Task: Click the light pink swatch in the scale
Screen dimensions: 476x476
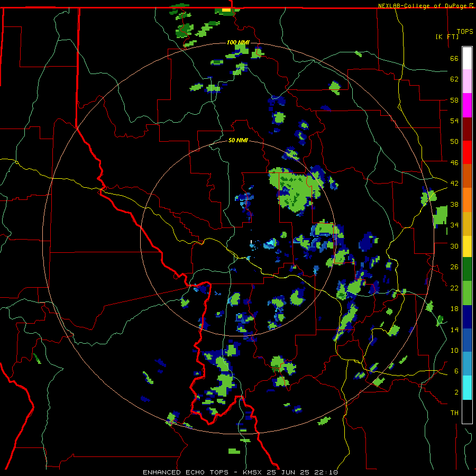Action: coord(467,81)
